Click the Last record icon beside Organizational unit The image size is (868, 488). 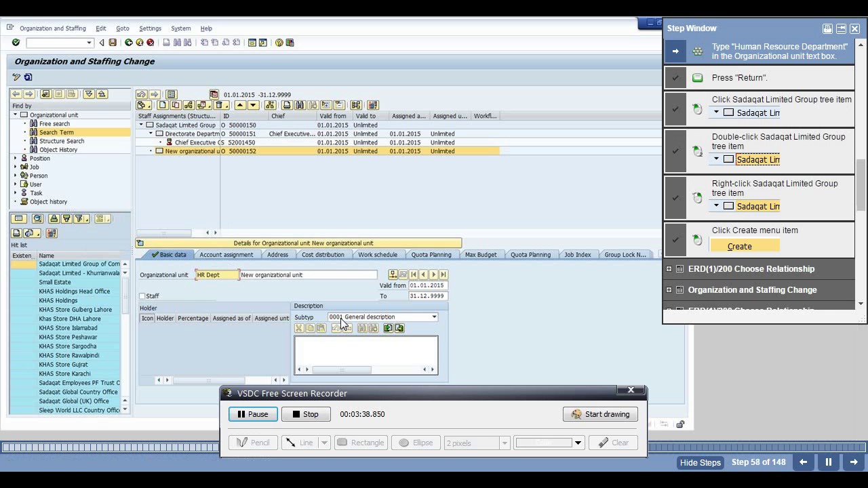(443, 274)
